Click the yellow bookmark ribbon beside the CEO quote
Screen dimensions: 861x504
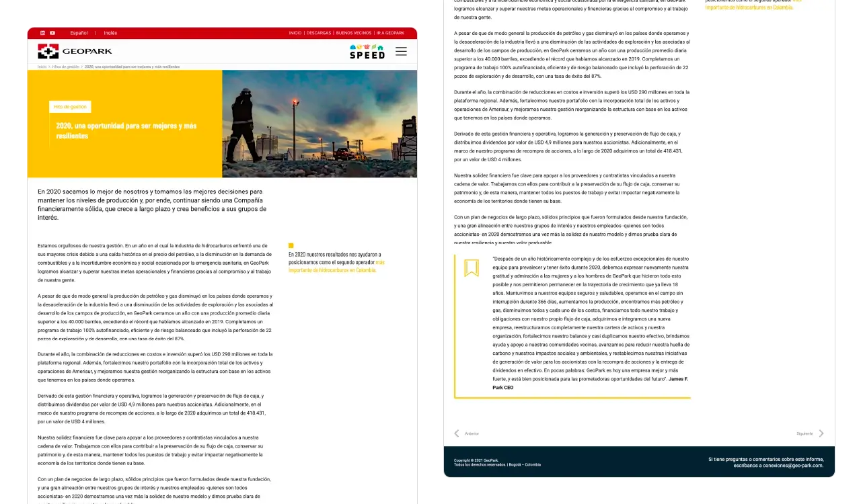tap(472, 267)
